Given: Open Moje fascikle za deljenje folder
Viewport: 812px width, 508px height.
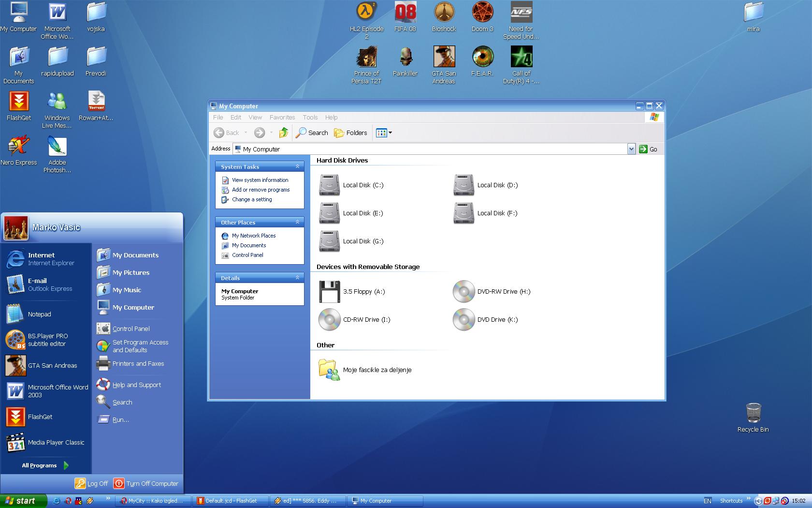Looking at the screenshot, I should 329,370.
